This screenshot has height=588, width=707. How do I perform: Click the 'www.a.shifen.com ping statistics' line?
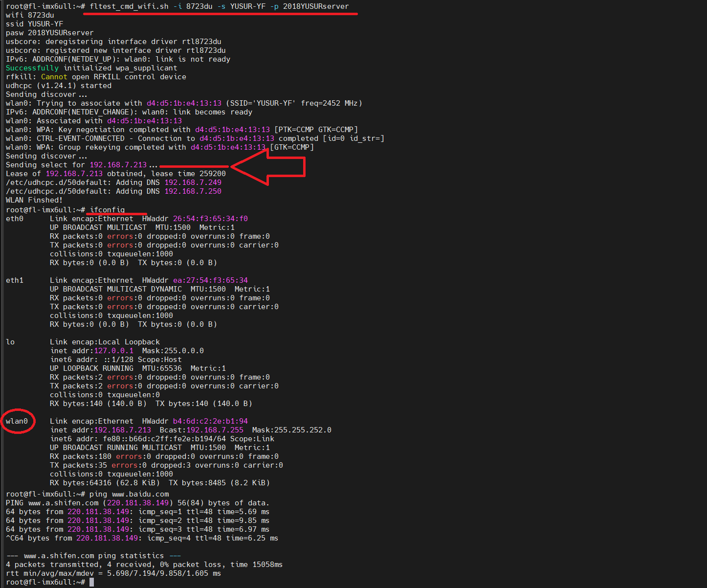93,556
